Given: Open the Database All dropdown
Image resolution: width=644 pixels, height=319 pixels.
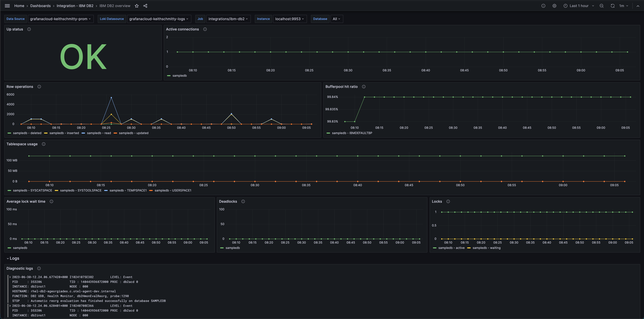Looking at the screenshot, I should point(337,19).
